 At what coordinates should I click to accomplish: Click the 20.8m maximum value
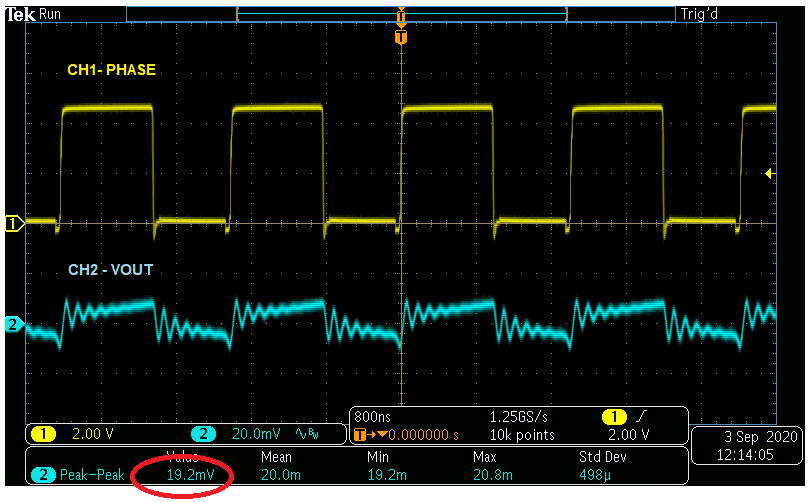(x=493, y=475)
